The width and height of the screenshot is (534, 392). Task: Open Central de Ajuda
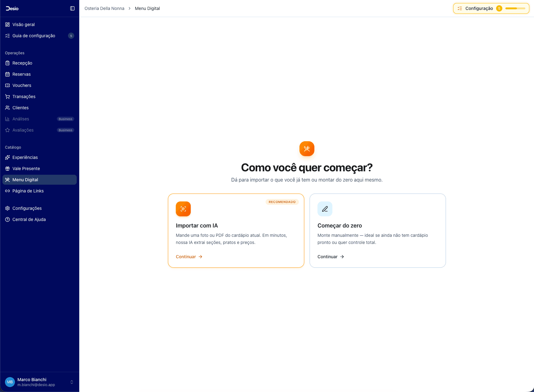coord(29,219)
